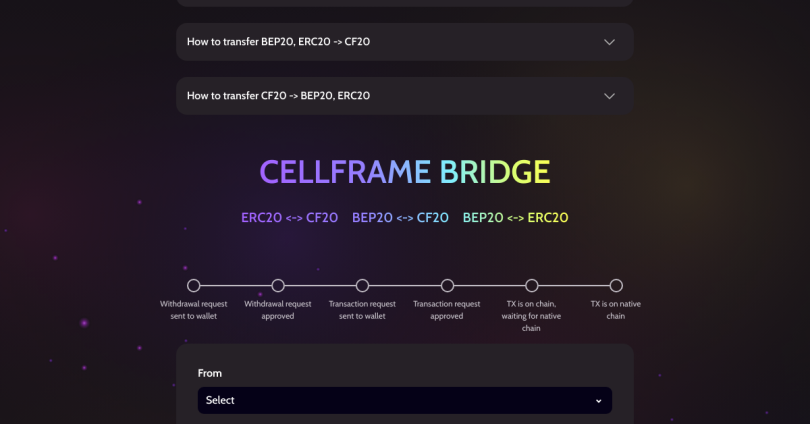The width and height of the screenshot is (810, 424).
Task: Select the BEP20 <-> CF20 bridge option
Action: pyautogui.click(x=400, y=217)
